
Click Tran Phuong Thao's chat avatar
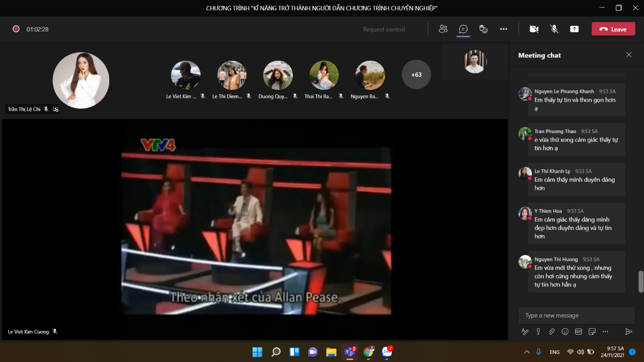[525, 134]
